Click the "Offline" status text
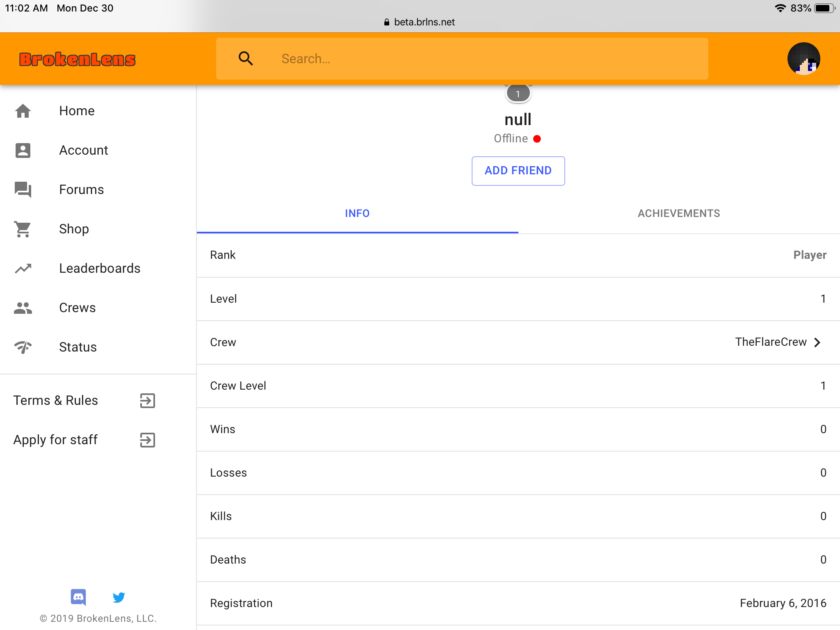Screen dimensions: 840x630 click(x=511, y=139)
